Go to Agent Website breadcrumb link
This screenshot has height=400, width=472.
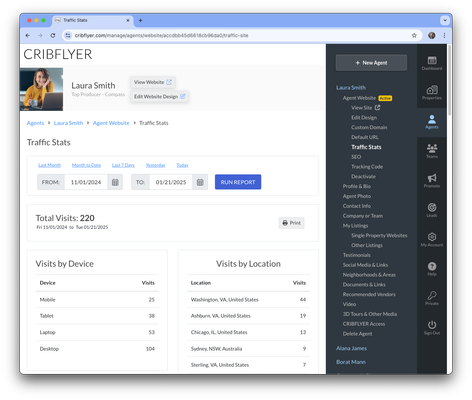111,123
